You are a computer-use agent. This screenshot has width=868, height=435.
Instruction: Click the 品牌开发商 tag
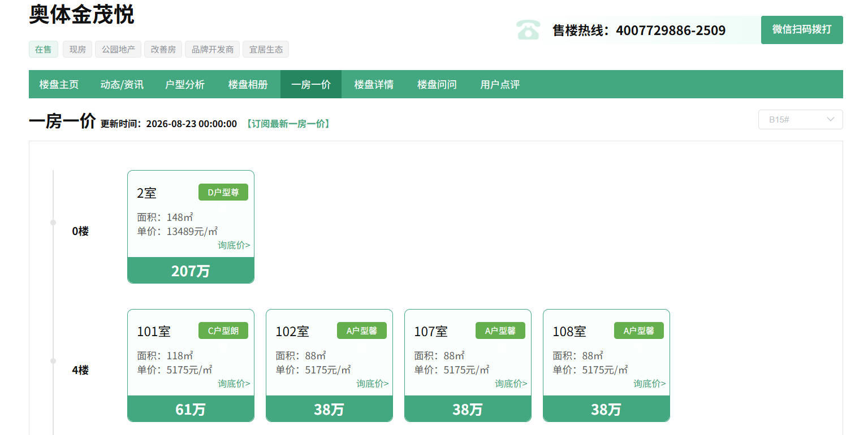[213, 49]
